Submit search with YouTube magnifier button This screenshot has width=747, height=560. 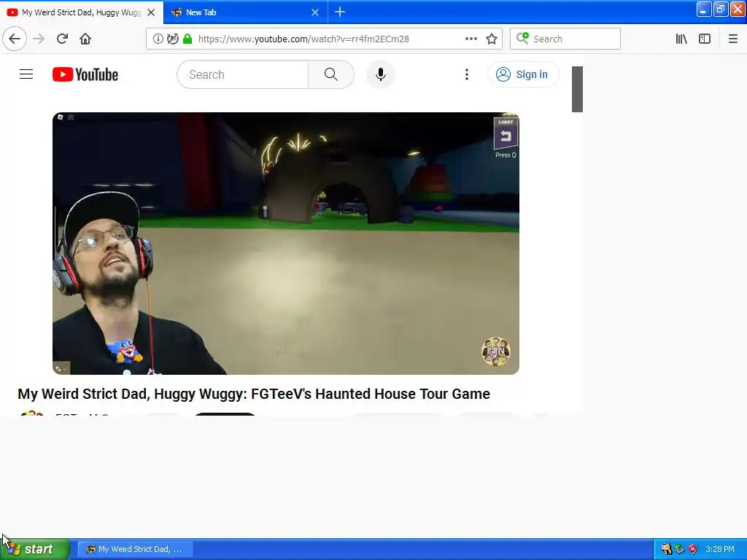click(331, 74)
